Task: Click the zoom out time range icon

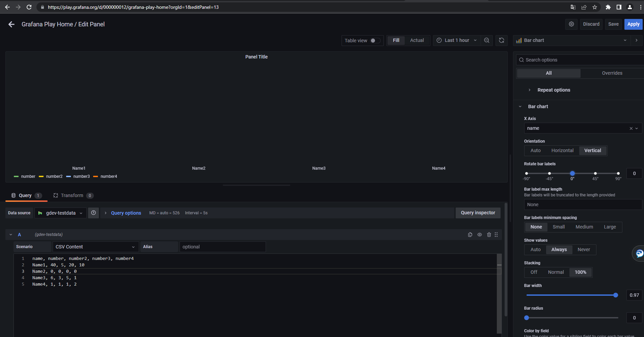Action: click(x=487, y=40)
